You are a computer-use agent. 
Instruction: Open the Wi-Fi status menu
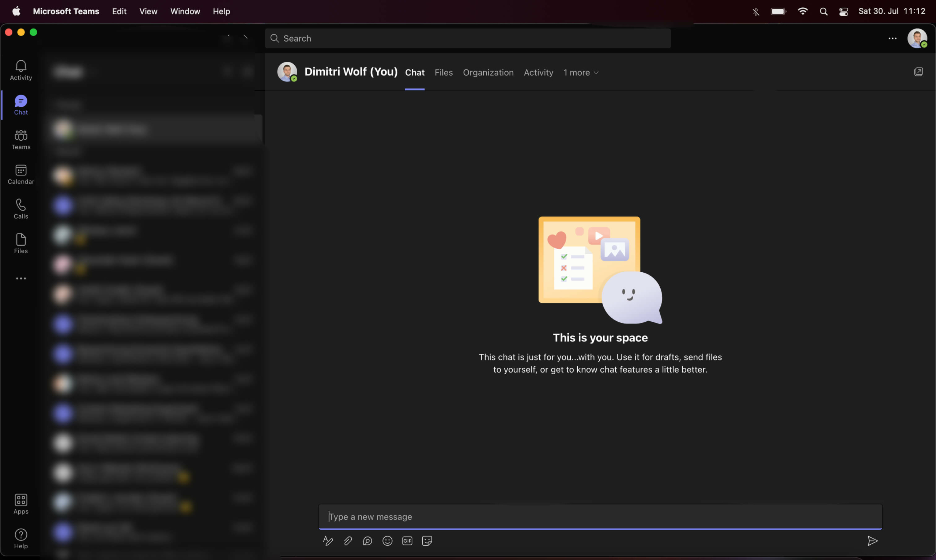tap(803, 11)
